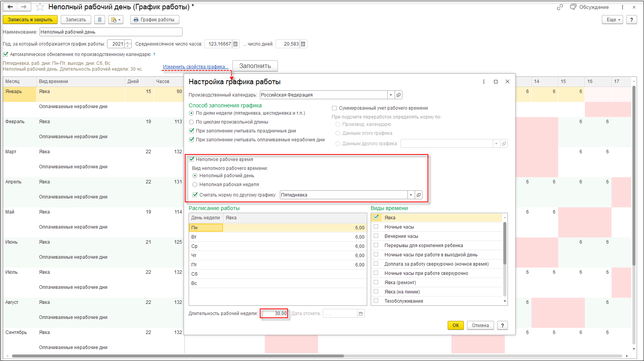Adjust year 2021 with the stepper
Screen dimensions: 644x361
(x=128, y=44)
